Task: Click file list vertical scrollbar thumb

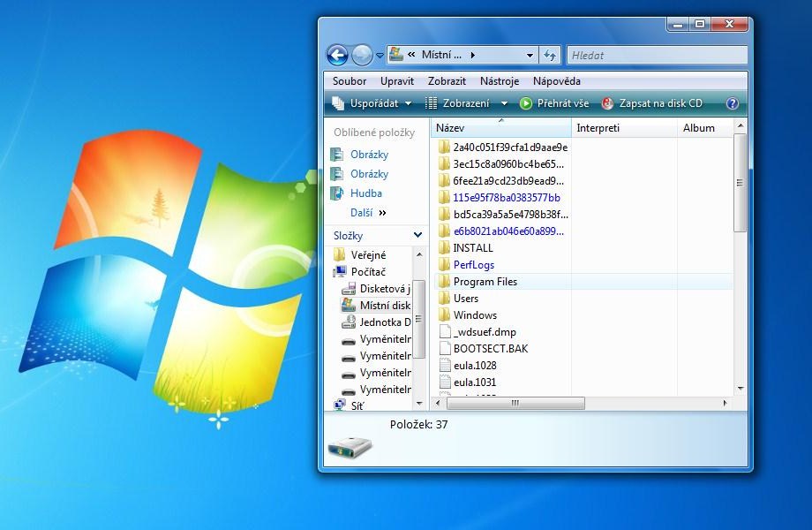Action: click(740, 182)
